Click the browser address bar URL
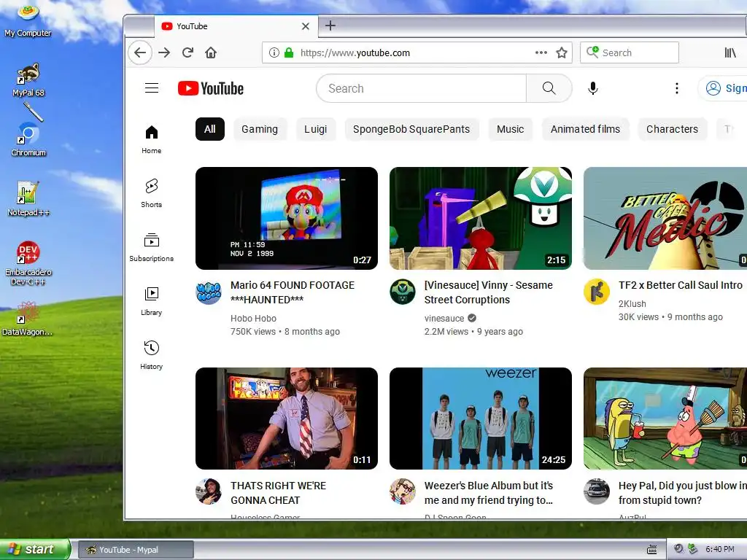 click(355, 52)
